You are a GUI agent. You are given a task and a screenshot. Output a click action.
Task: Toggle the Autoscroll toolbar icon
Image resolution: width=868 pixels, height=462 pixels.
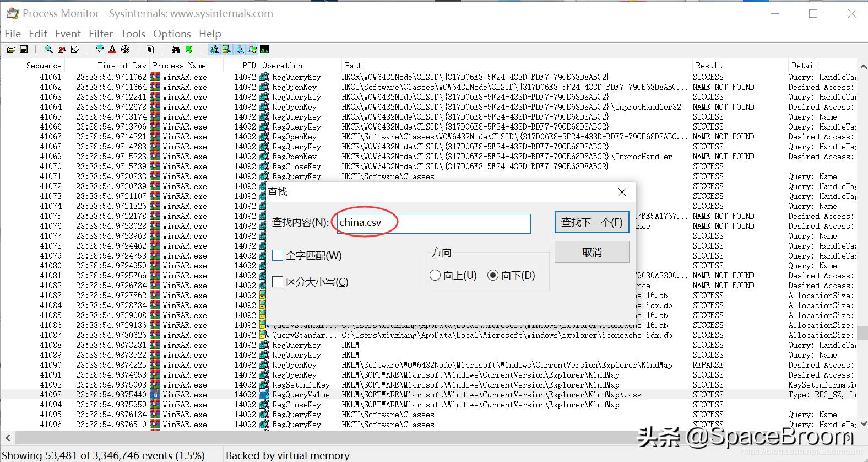point(62,50)
